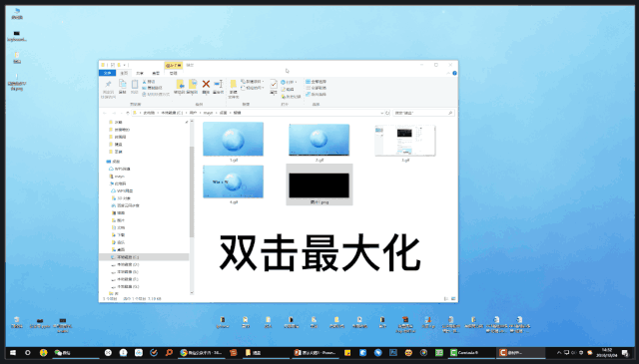Click Paste shortcut in the clipboard group
Viewport: 639px width, 364px height.
(x=156, y=94)
